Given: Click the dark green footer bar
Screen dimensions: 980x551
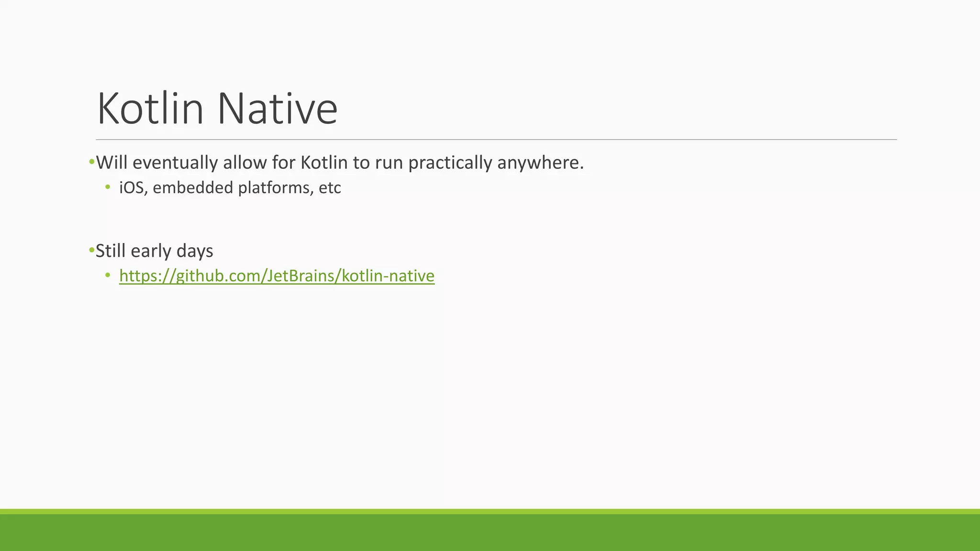Looking at the screenshot, I should pos(490,532).
